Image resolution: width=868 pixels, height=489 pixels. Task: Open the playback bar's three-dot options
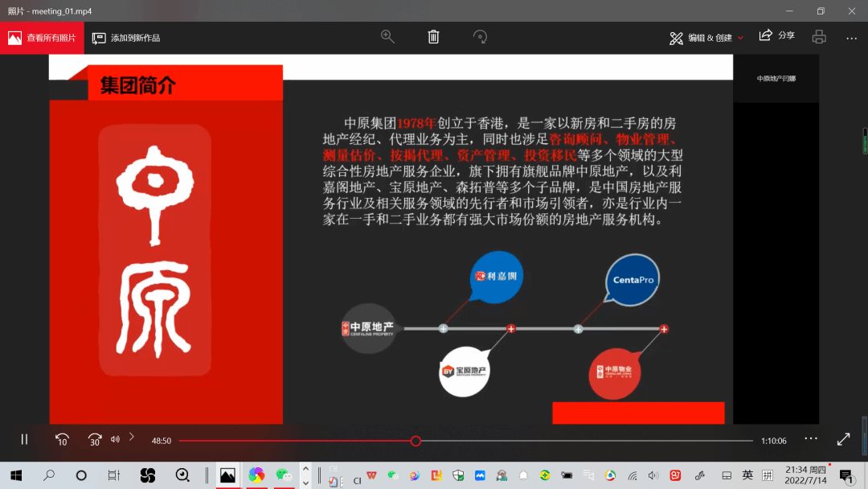coord(810,438)
